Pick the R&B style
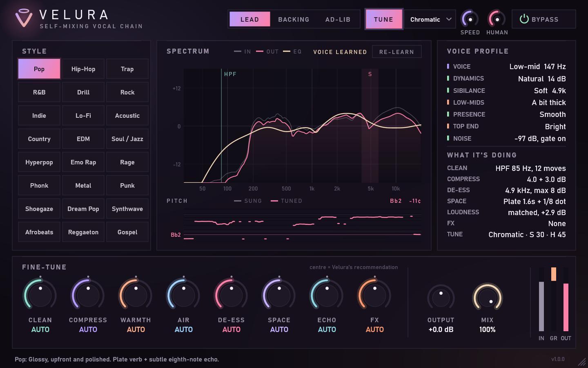Screen dimensions: 588x368 point(39,92)
